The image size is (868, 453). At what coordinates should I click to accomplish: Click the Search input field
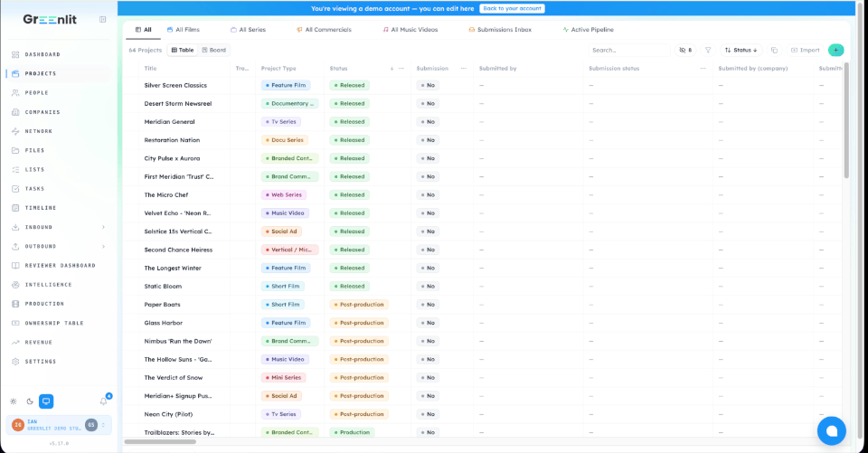click(628, 50)
